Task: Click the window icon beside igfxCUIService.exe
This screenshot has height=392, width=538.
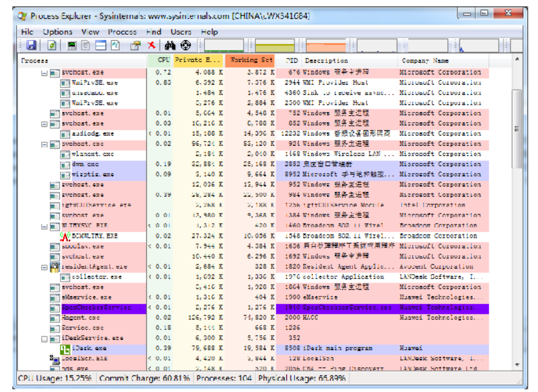Action: point(55,206)
